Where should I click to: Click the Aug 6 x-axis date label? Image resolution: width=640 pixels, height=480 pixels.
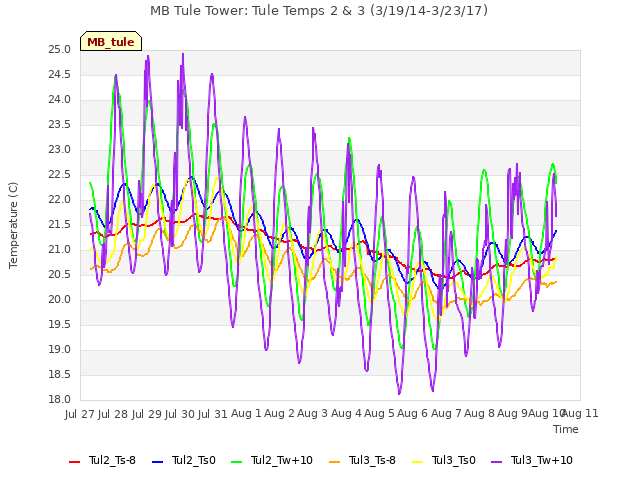413,414
